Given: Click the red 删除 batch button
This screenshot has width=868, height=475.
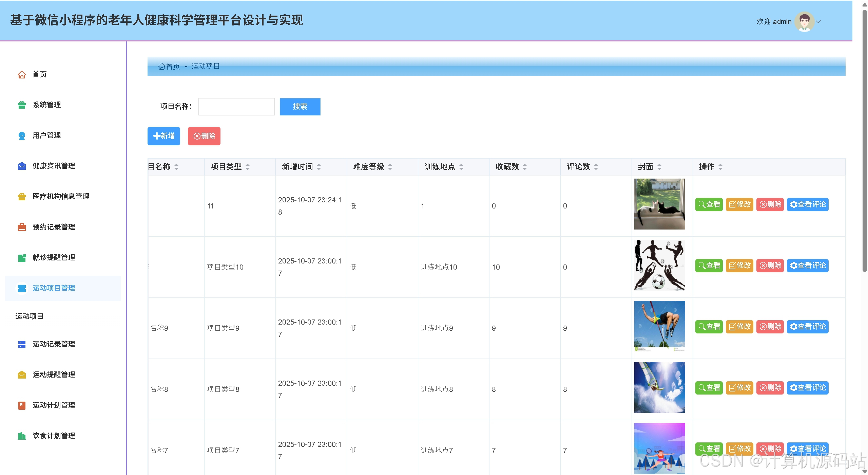Looking at the screenshot, I should click(204, 136).
